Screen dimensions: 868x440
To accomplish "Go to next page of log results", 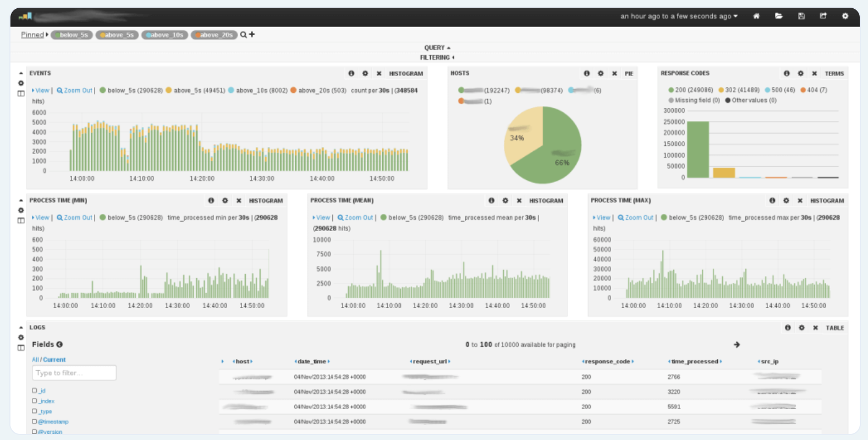I will point(737,344).
